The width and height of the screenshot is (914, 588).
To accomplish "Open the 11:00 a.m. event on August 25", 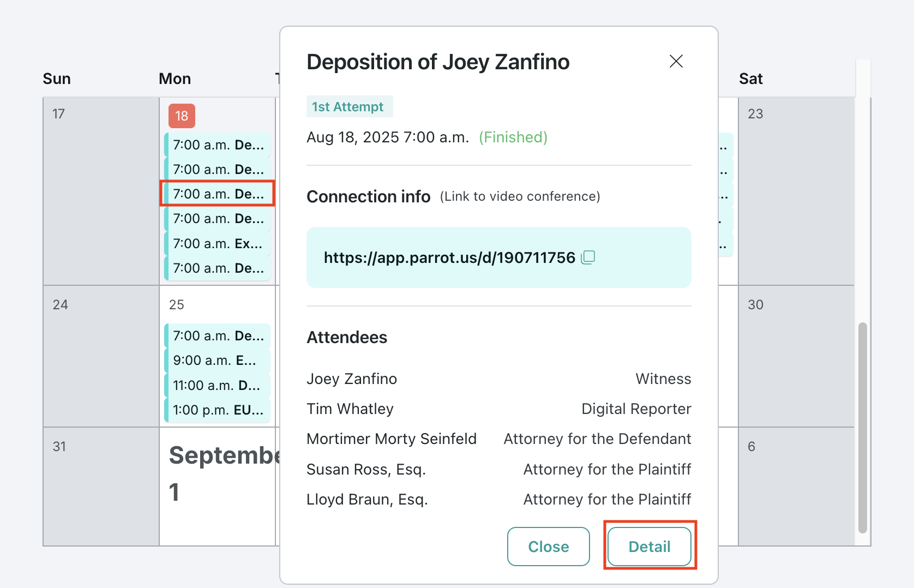I will click(217, 385).
